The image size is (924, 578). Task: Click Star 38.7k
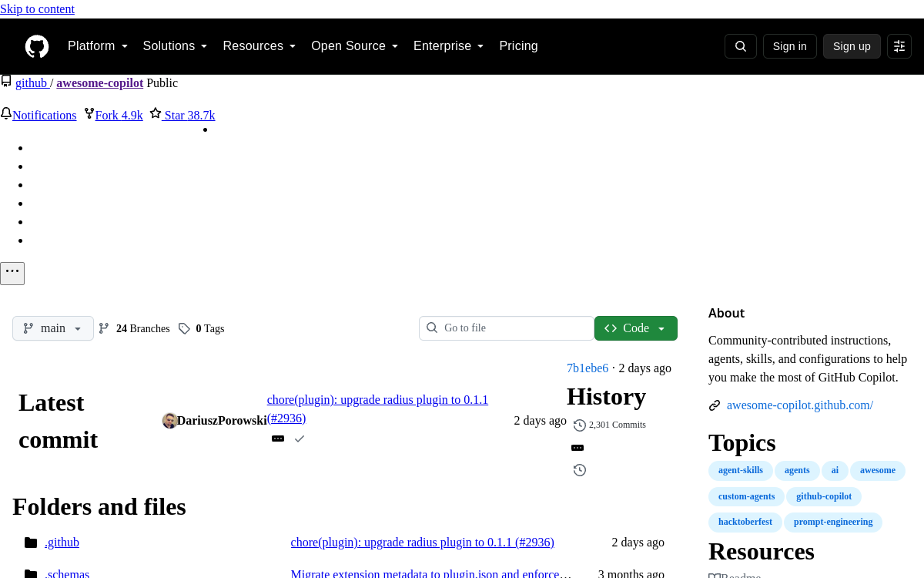coord(189,115)
